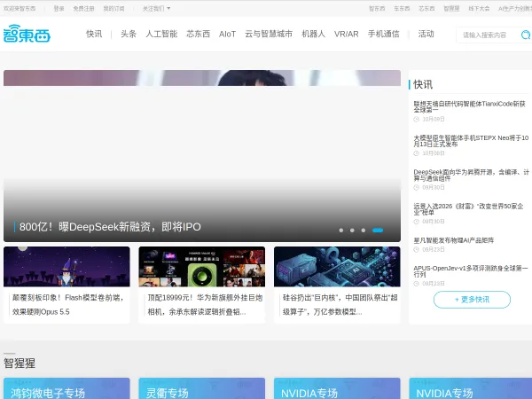Viewport: 532px width, 399px height.
Task: Open APUS-OpenJev-v1 快讯 item
Action: [x=471, y=271]
